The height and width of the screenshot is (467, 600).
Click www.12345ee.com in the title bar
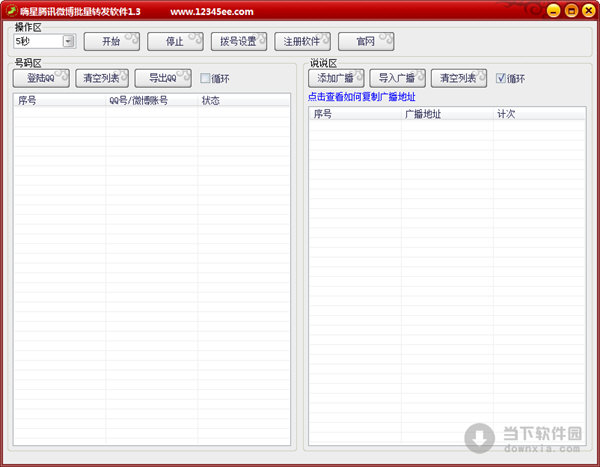point(212,12)
